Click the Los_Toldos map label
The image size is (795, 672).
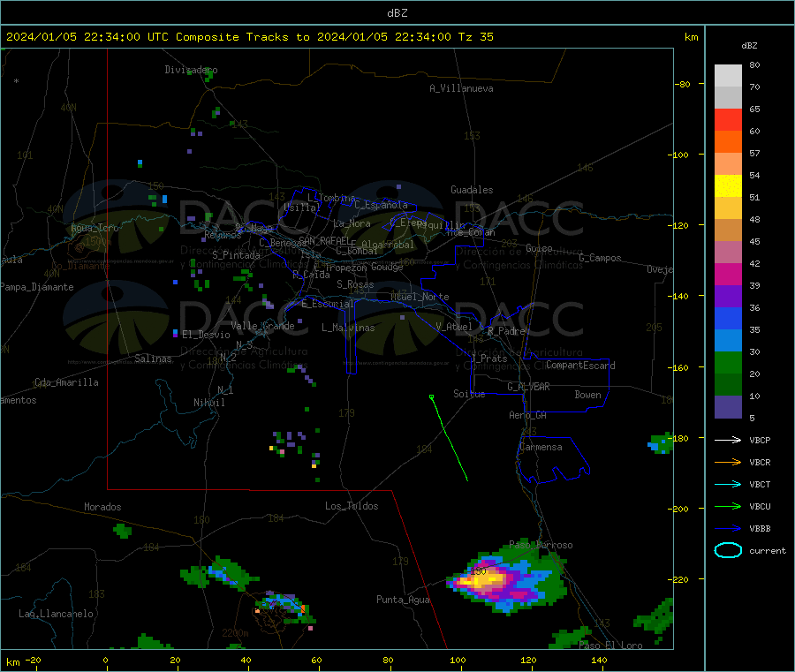(x=352, y=506)
